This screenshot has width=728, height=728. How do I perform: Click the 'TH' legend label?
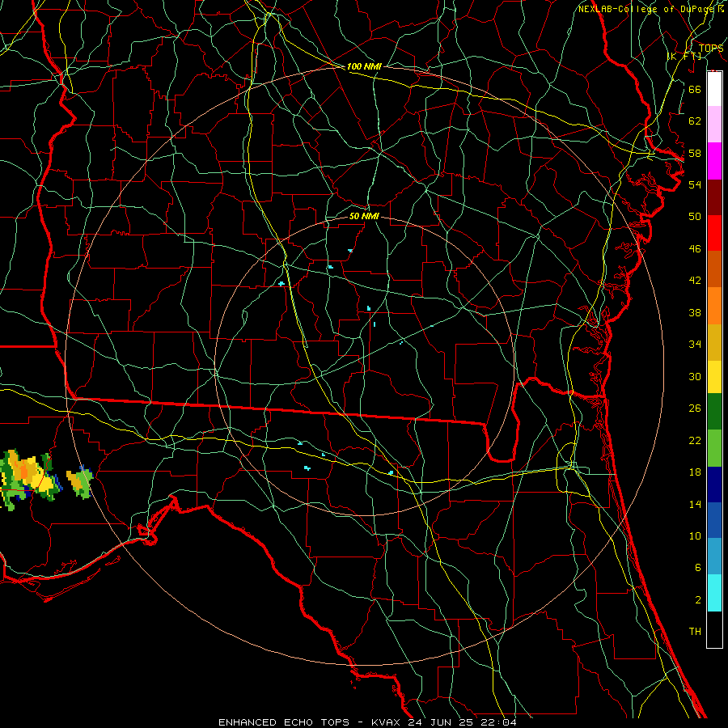tap(695, 631)
